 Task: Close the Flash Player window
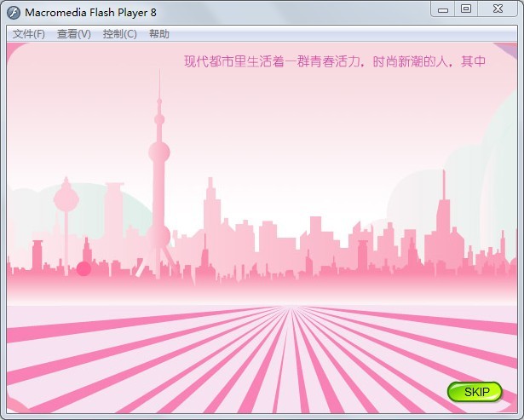click(498, 9)
